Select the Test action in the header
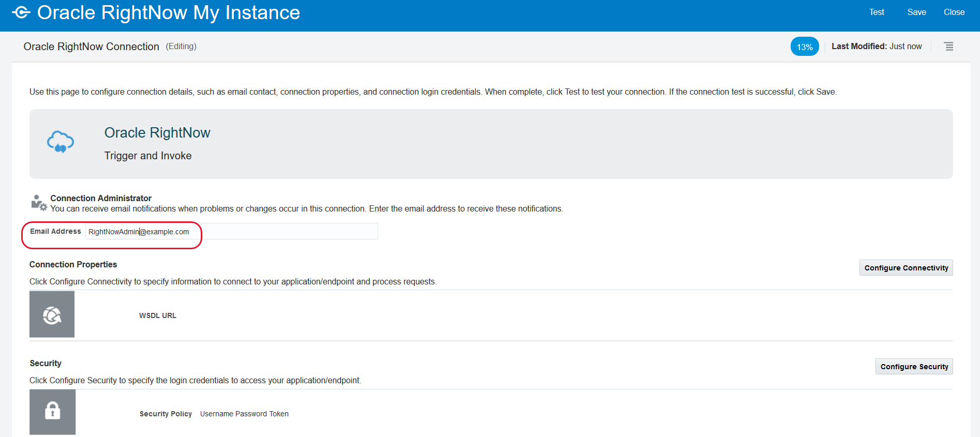 pyautogui.click(x=877, y=12)
